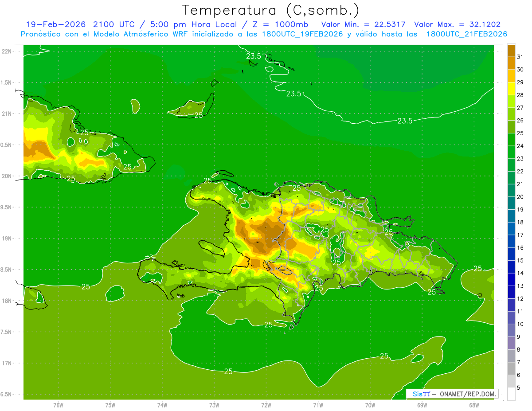Viewport: 532px width, 411px height.
Task: Click the "74W" longitude label
Action: (162, 404)
